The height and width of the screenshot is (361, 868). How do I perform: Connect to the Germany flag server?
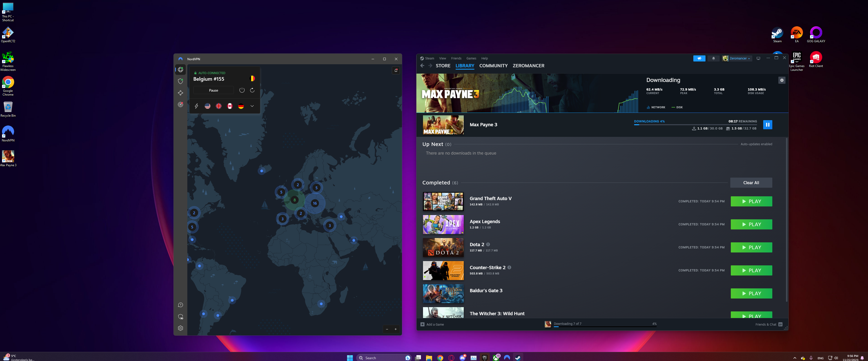click(241, 106)
